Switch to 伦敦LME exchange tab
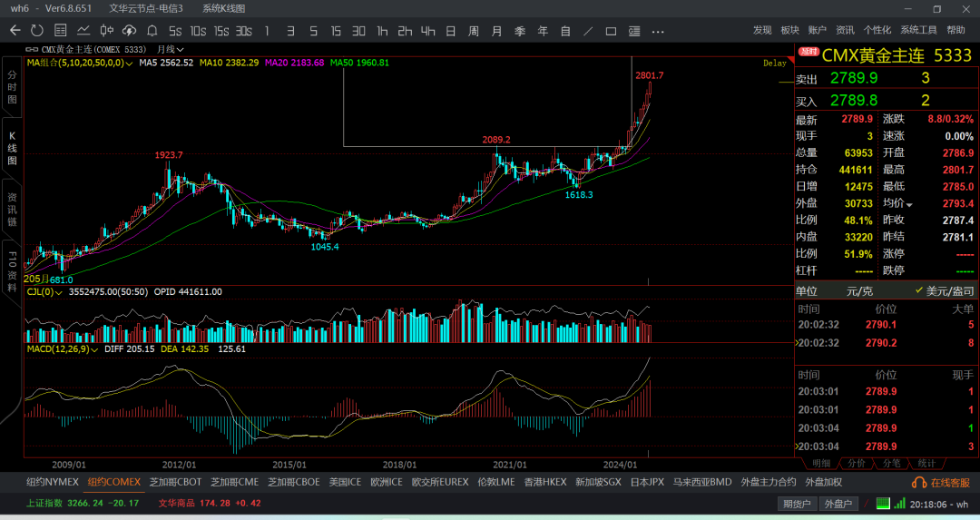 coord(496,482)
